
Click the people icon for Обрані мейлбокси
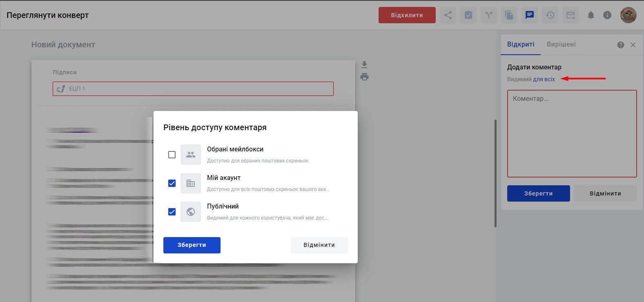(x=191, y=155)
